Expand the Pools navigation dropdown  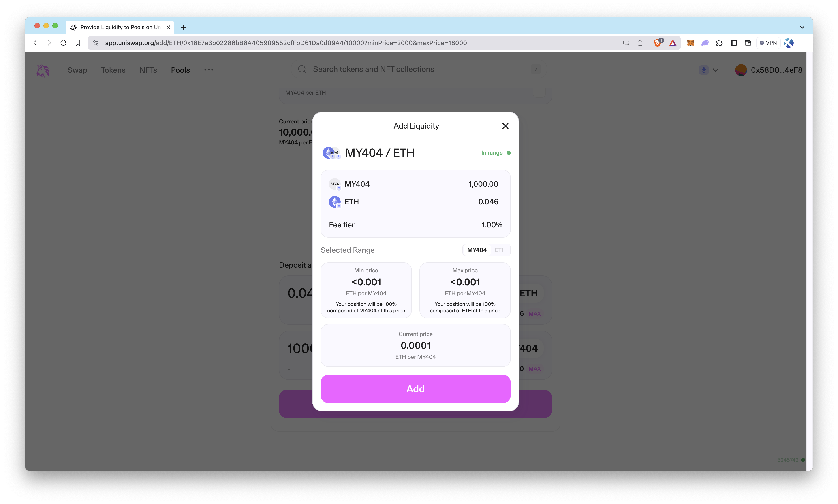pyautogui.click(x=180, y=70)
